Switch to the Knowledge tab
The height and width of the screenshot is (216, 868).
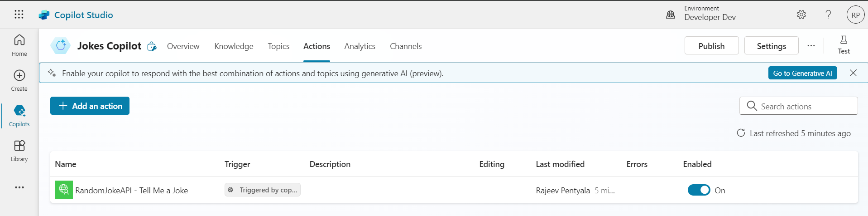point(234,46)
